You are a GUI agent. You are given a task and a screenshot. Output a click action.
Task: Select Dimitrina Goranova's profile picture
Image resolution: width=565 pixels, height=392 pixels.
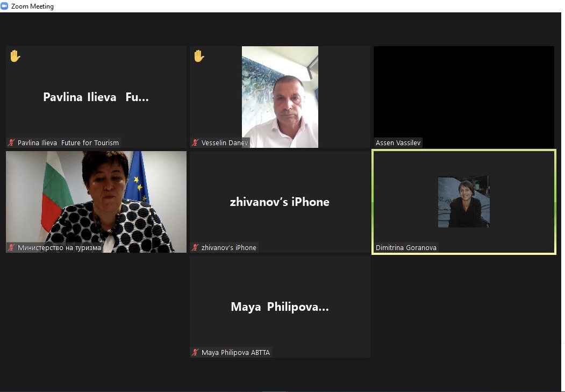click(x=463, y=202)
